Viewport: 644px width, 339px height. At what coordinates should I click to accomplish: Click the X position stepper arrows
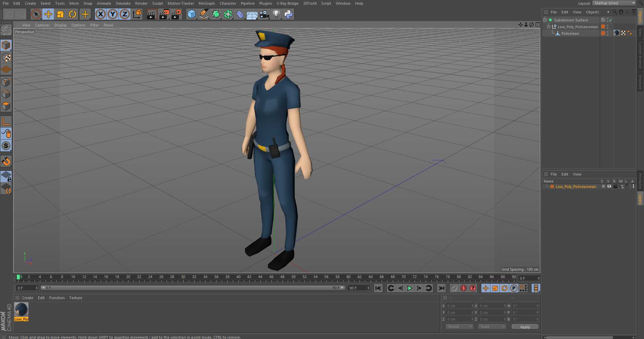(x=472, y=306)
